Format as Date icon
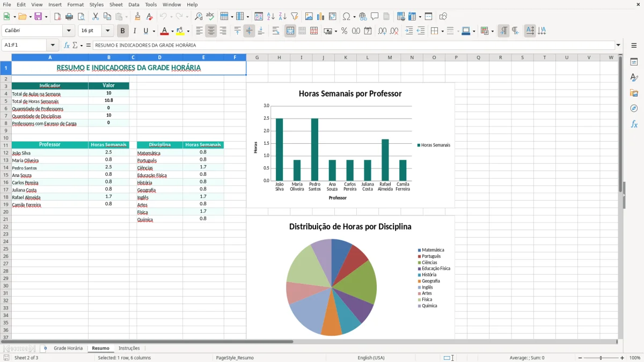 368,31
